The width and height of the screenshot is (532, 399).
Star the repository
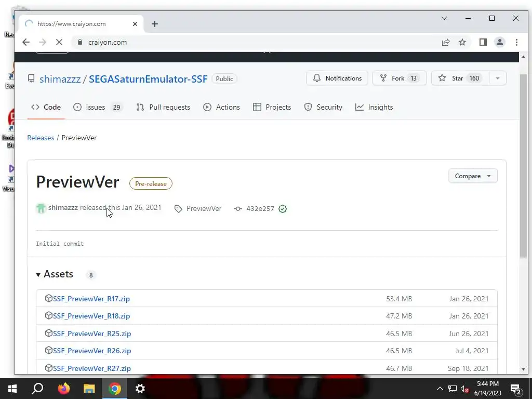pos(460,78)
